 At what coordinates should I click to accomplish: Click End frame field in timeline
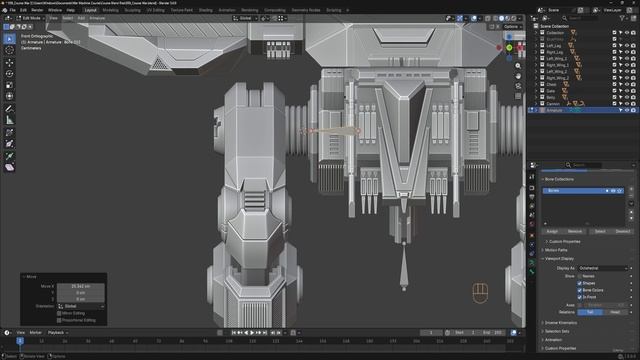coord(492,333)
